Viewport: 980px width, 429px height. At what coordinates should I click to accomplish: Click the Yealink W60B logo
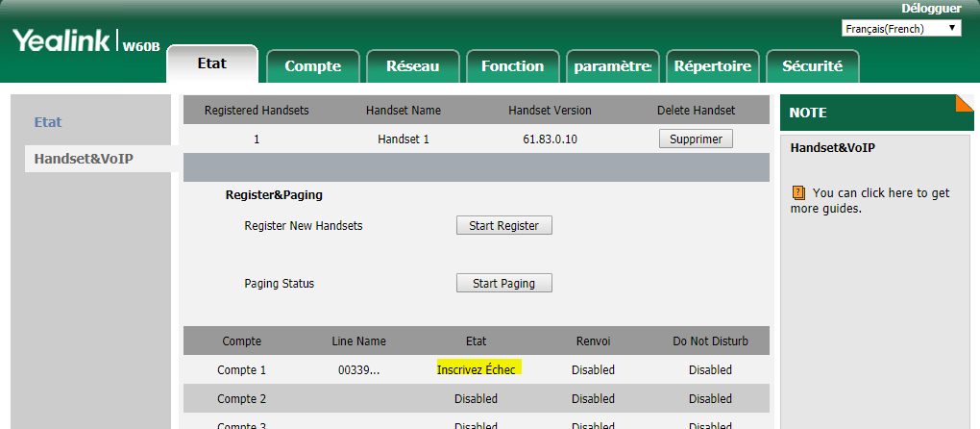tap(85, 42)
